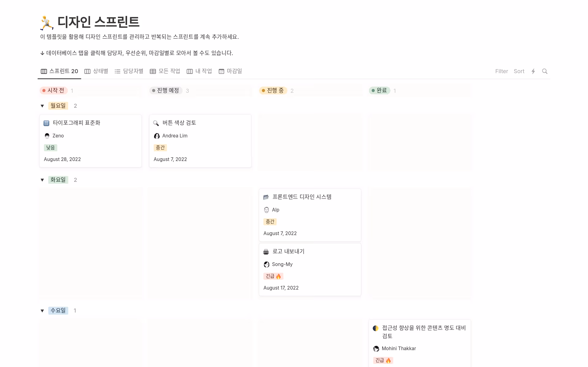Open the search icon at top right

coord(545,71)
